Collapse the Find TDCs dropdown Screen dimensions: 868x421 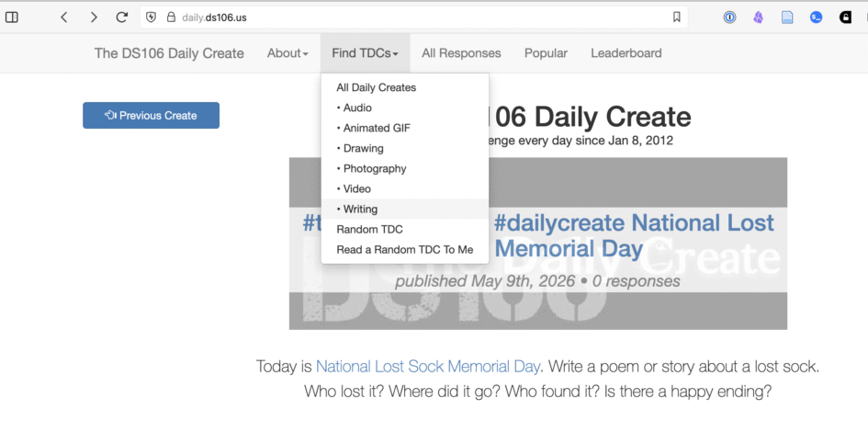(x=365, y=53)
